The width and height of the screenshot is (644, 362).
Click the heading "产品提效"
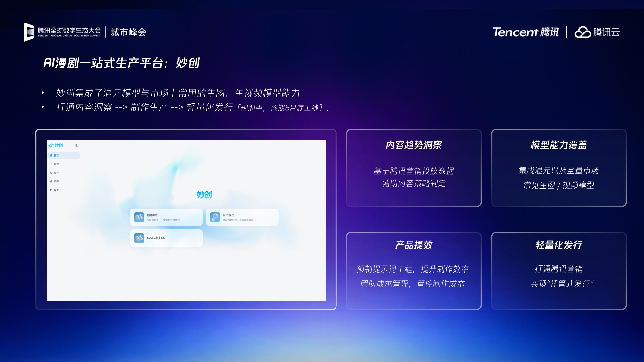[x=414, y=245]
